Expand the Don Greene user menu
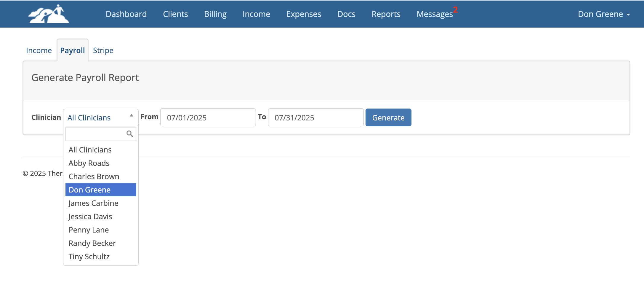644x296 pixels. (604, 14)
